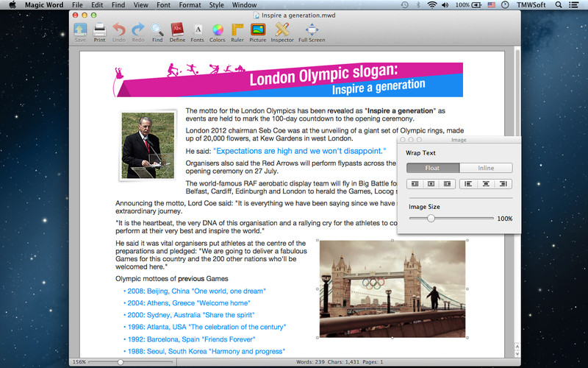Image resolution: width=588 pixels, height=368 pixels.
Task: Click the scroll down arrow
Action: pyautogui.click(x=517, y=354)
